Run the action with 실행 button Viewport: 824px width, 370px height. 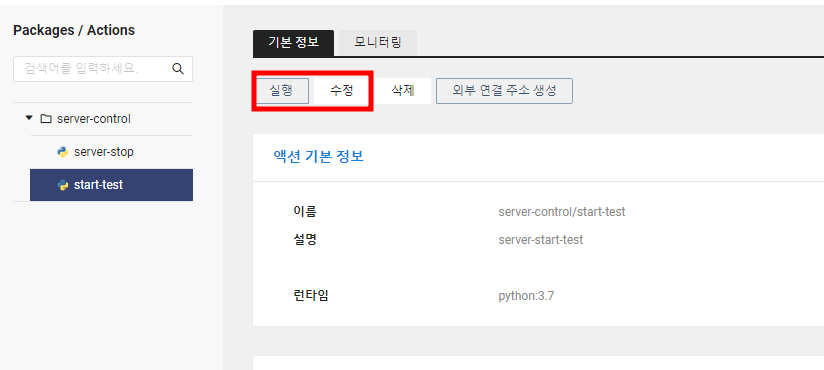[x=282, y=91]
